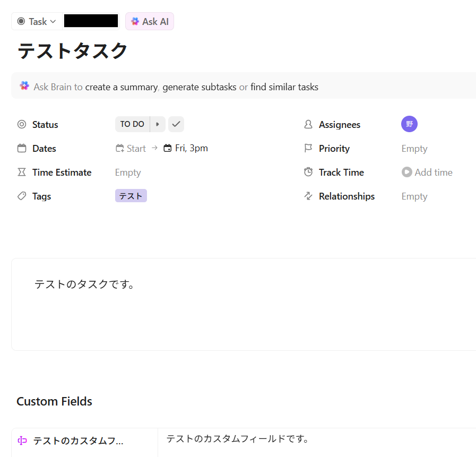Click 'create a summary' Brain link
Screen dimensions: 476x457
(121, 87)
